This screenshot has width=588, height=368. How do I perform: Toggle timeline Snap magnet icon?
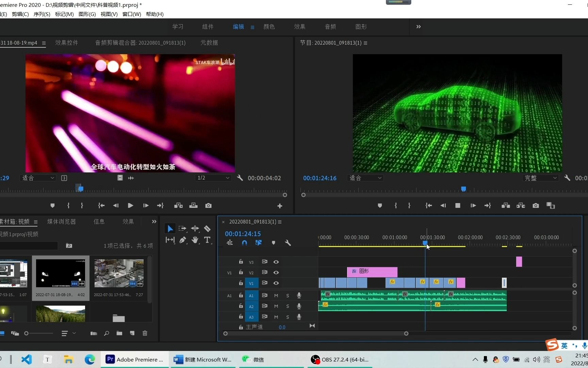[244, 243]
